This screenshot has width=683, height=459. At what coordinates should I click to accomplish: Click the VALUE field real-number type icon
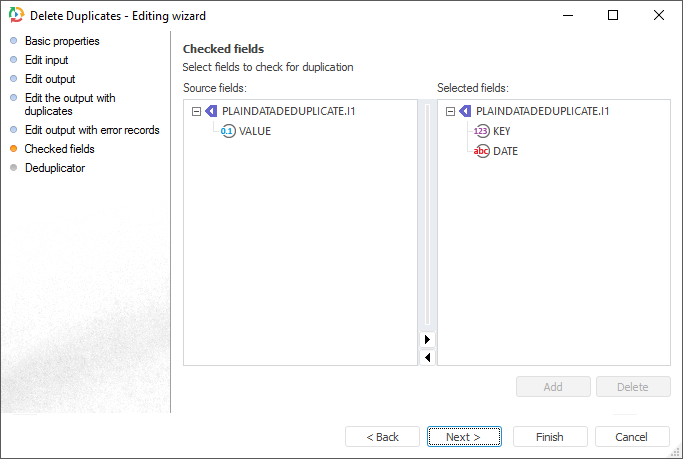click(x=228, y=131)
